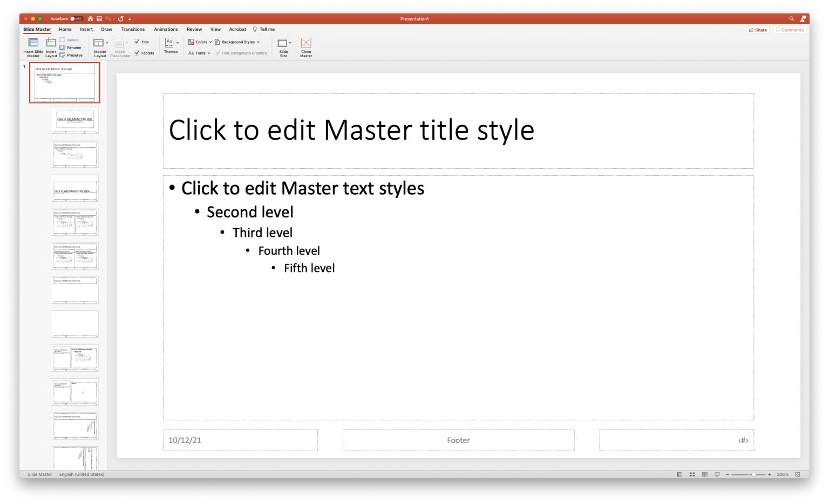
Task: Click the Share button
Action: 758,30
